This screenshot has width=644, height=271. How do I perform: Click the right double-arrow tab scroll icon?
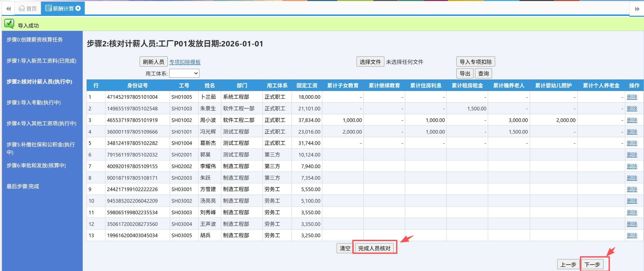point(637,9)
